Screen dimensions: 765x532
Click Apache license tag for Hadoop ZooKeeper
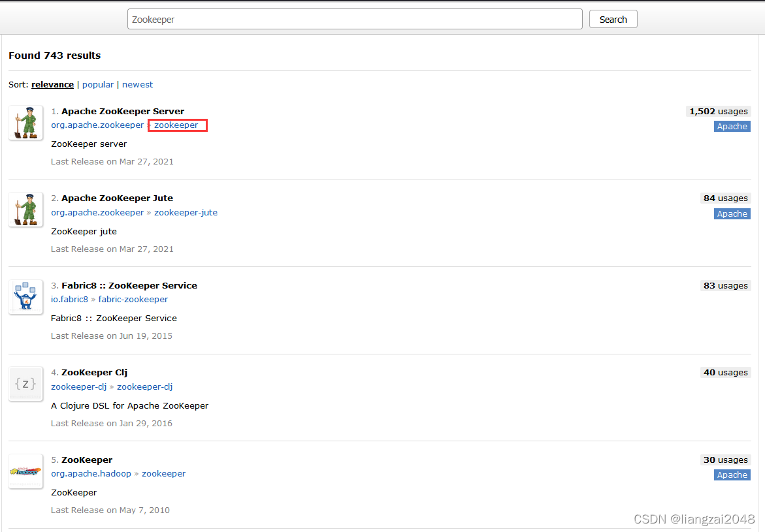732,475
